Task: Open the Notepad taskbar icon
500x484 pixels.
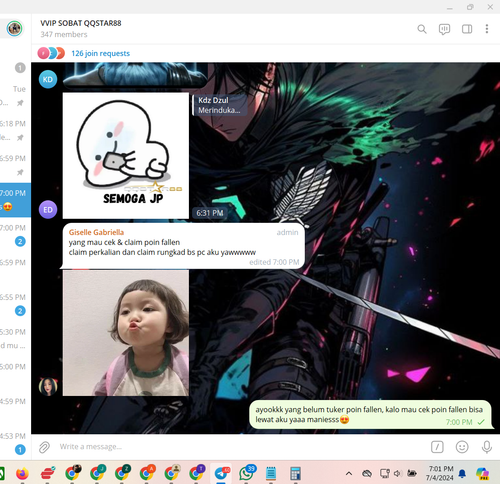Action: [x=271, y=473]
